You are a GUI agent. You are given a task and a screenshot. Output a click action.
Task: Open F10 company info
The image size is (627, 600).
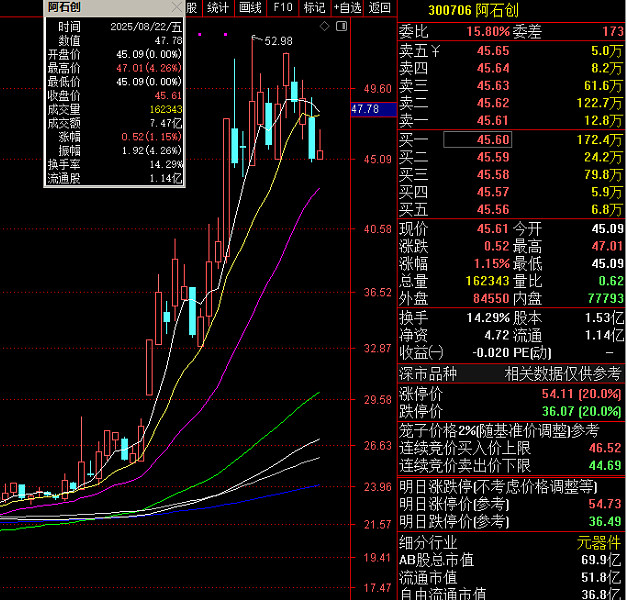tap(282, 7)
